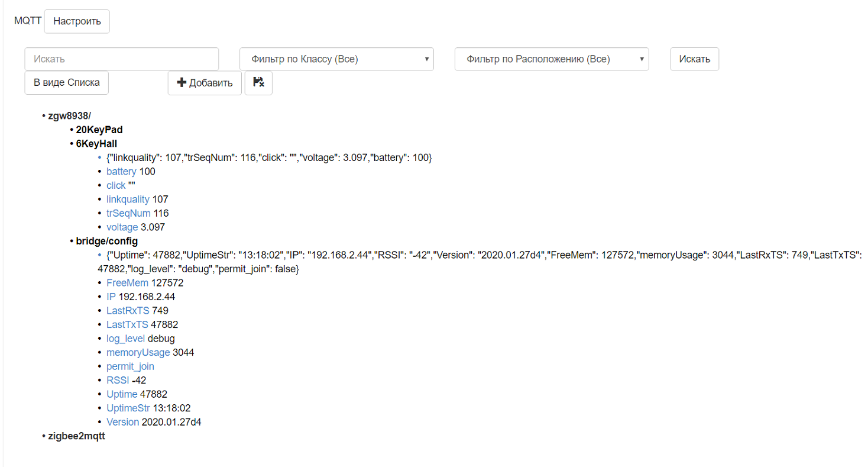
Task: Select the Version topic link
Action: (x=122, y=422)
